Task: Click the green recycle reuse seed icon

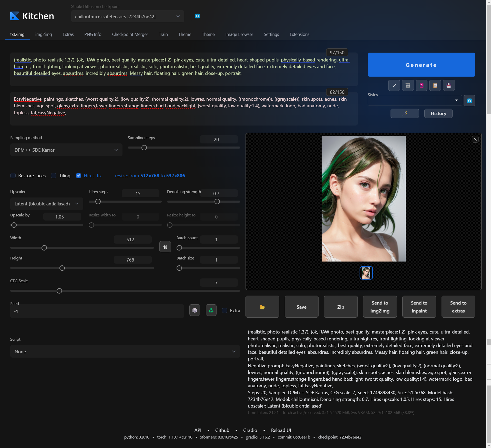Action: 211,310
